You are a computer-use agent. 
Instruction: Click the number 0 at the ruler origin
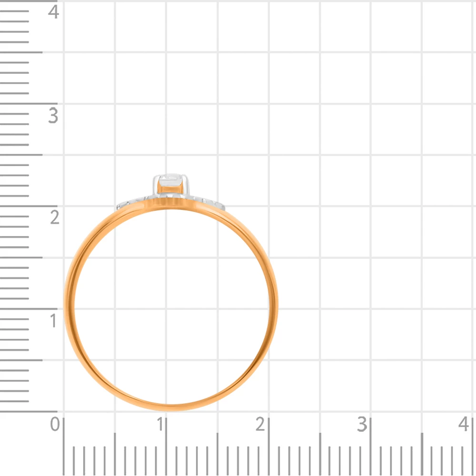(56, 424)
